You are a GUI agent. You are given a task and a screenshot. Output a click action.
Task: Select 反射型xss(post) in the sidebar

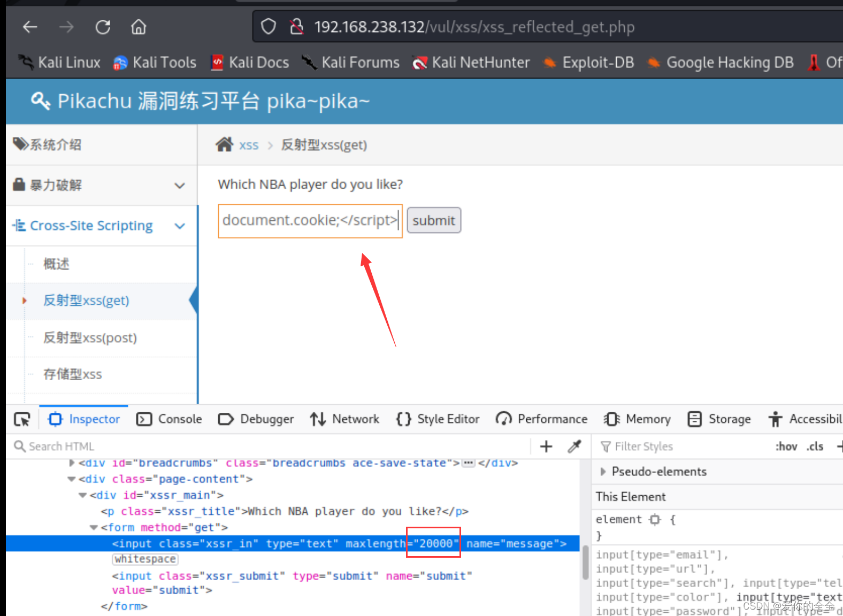pos(90,338)
